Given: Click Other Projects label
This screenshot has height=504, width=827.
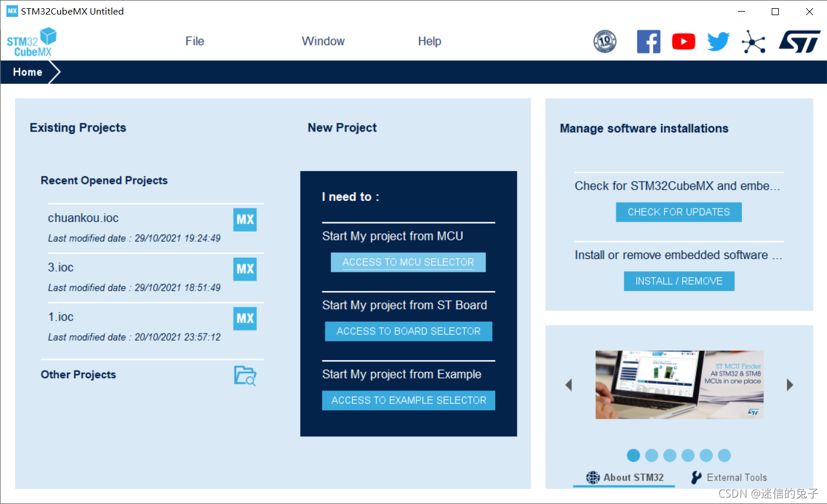Looking at the screenshot, I should pos(79,375).
